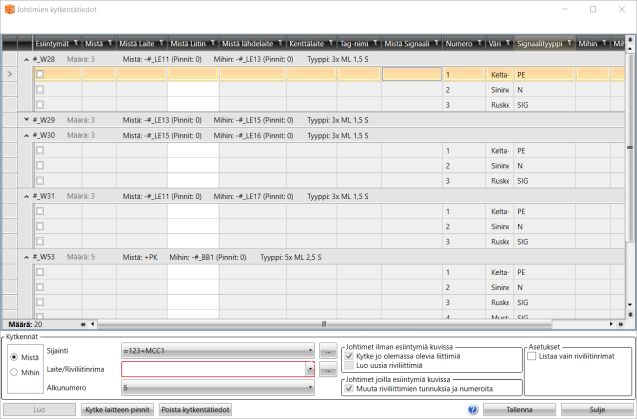Open the Sijainti dropdown list
Image resolution: width=637 pixels, height=419 pixels.
(x=311, y=353)
